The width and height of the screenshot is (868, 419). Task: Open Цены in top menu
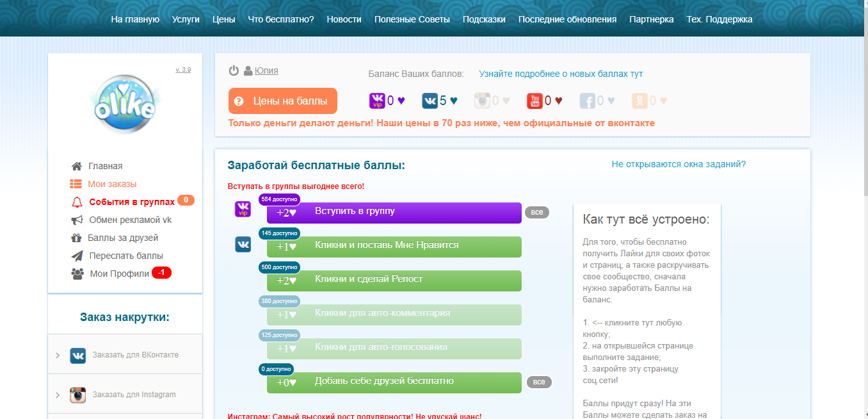(x=224, y=19)
